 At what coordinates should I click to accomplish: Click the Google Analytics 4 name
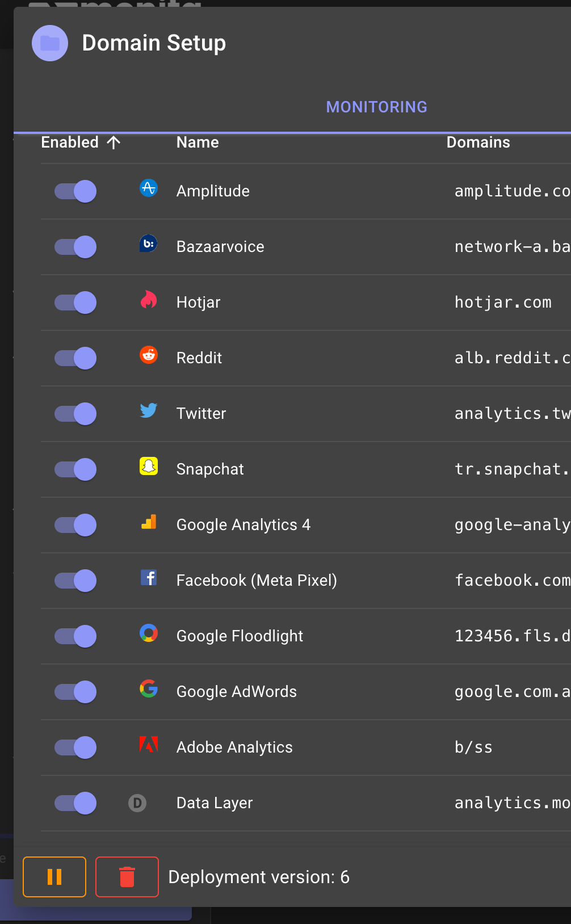tap(243, 525)
